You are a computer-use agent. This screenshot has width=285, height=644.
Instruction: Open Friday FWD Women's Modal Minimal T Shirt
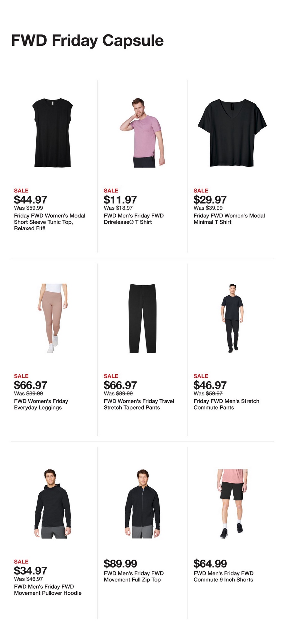click(229, 219)
